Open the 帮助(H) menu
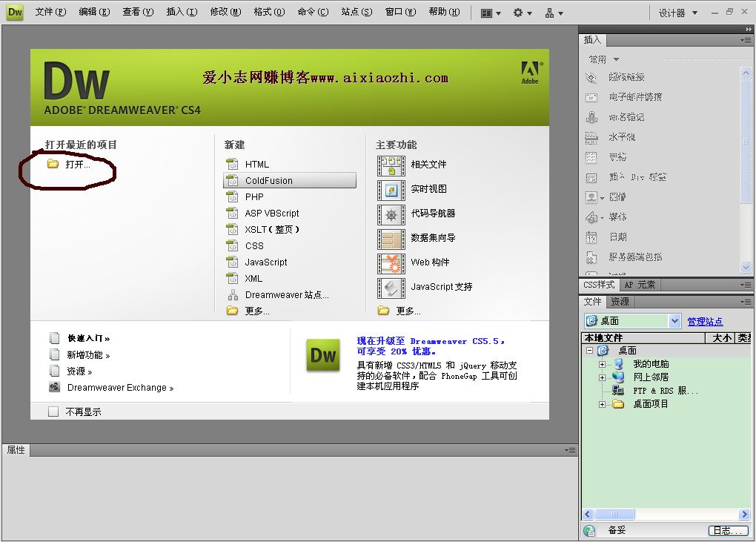 click(444, 12)
